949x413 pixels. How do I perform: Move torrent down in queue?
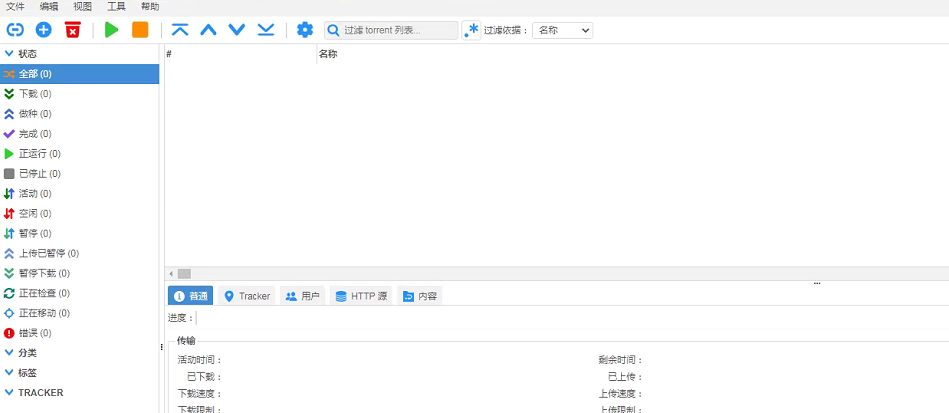point(237,30)
